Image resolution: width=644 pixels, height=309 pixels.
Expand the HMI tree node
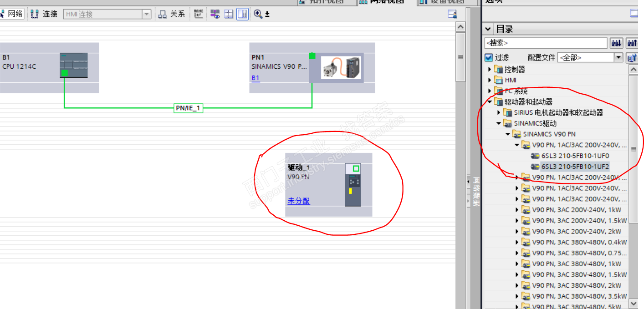(490, 80)
